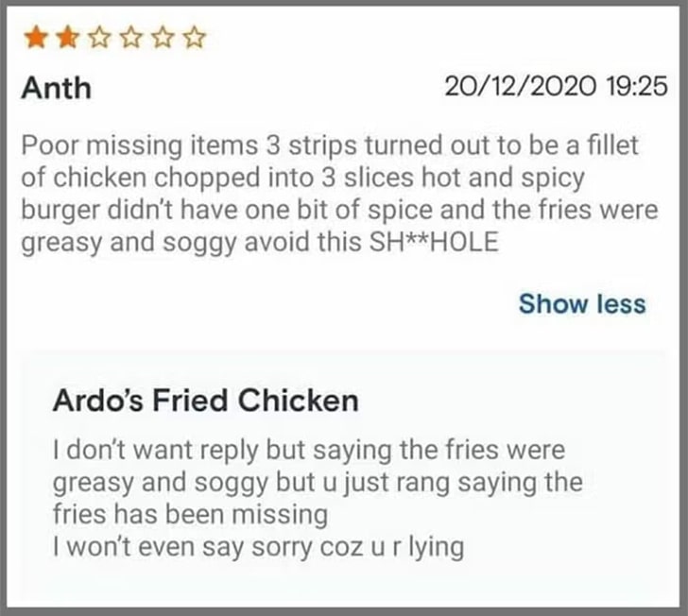Click the review time 19:25
The image size is (688, 616).
tap(637, 86)
